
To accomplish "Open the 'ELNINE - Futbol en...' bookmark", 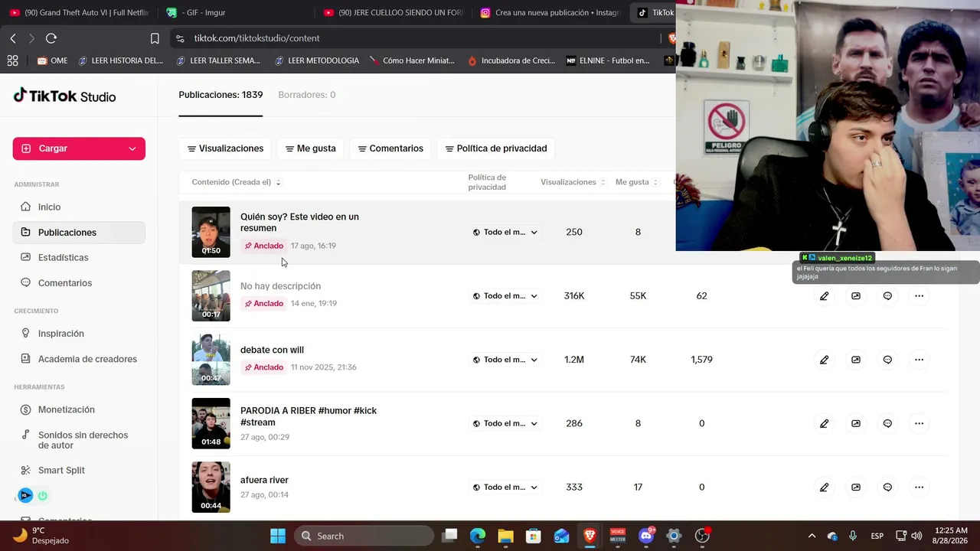I will coord(607,60).
